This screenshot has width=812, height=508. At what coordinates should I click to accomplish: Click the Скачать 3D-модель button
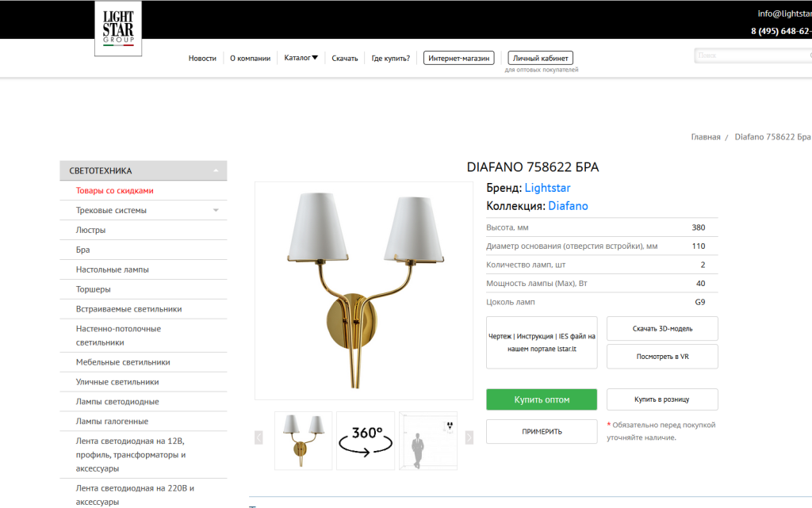tap(662, 328)
